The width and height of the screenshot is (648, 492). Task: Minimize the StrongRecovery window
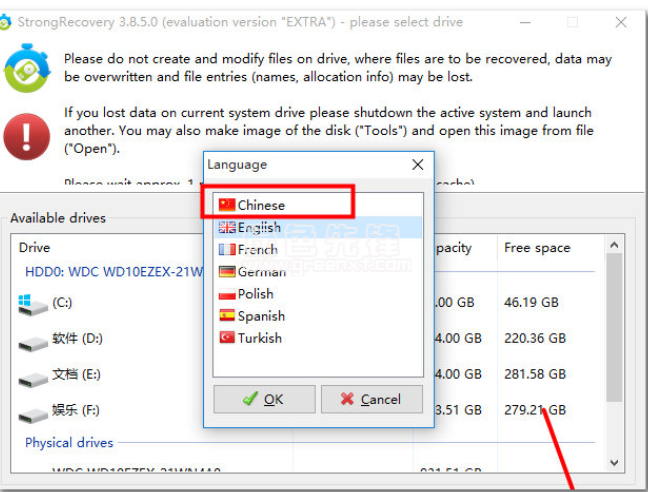click(525, 22)
